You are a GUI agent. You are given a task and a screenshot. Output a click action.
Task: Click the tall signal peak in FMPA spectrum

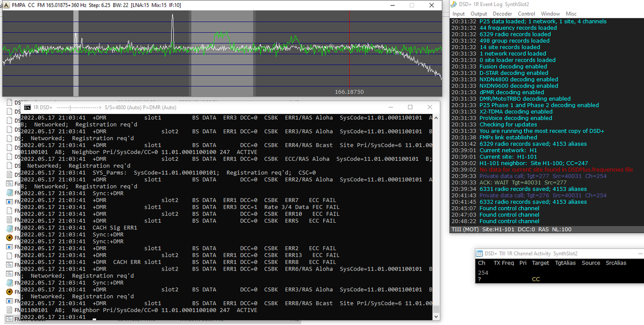[172, 30]
